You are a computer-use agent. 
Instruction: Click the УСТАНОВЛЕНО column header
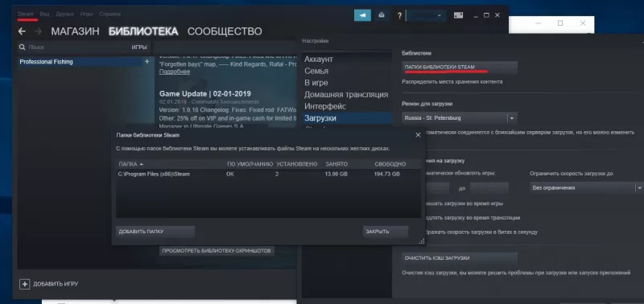click(297, 164)
